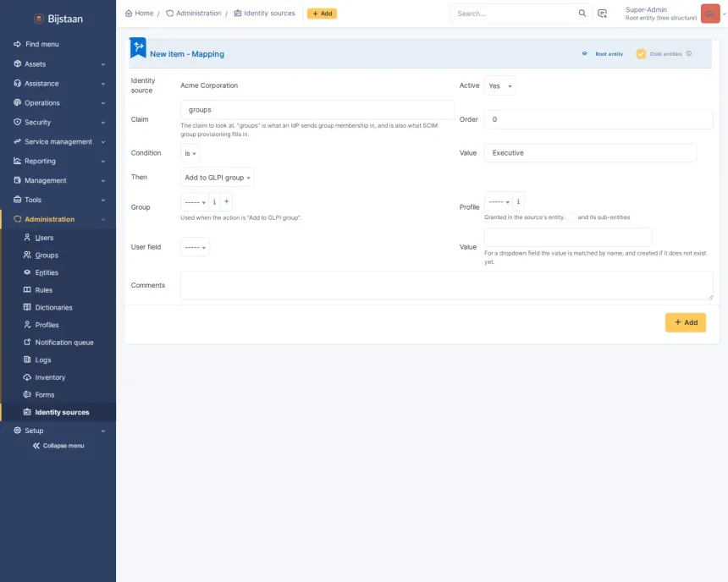Click the Users person icon
Image resolution: width=728 pixels, height=582 pixels.
point(27,237)
